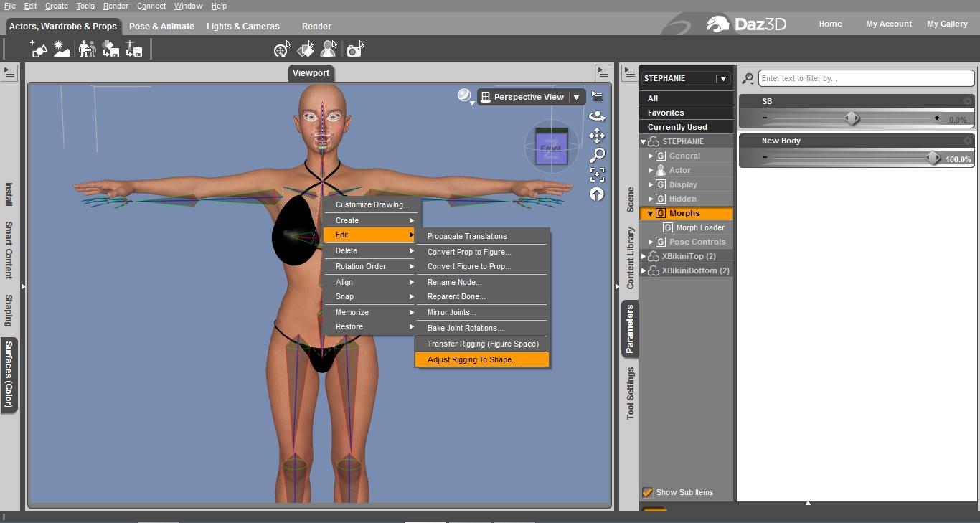Show the Favorites properties filter
The height and width of the screenshot is (523, 980).
pos(687,113)
